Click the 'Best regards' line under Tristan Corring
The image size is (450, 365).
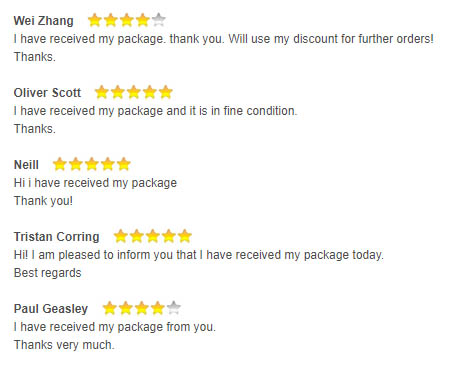tap(47, 273)
